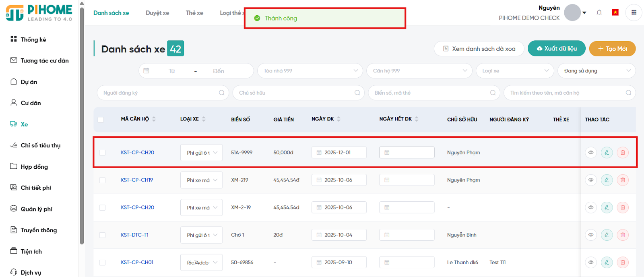This screenshot has height=277, width=644.
Task: Tick the select-all checkbox in table header
Action: click(101, 120)
